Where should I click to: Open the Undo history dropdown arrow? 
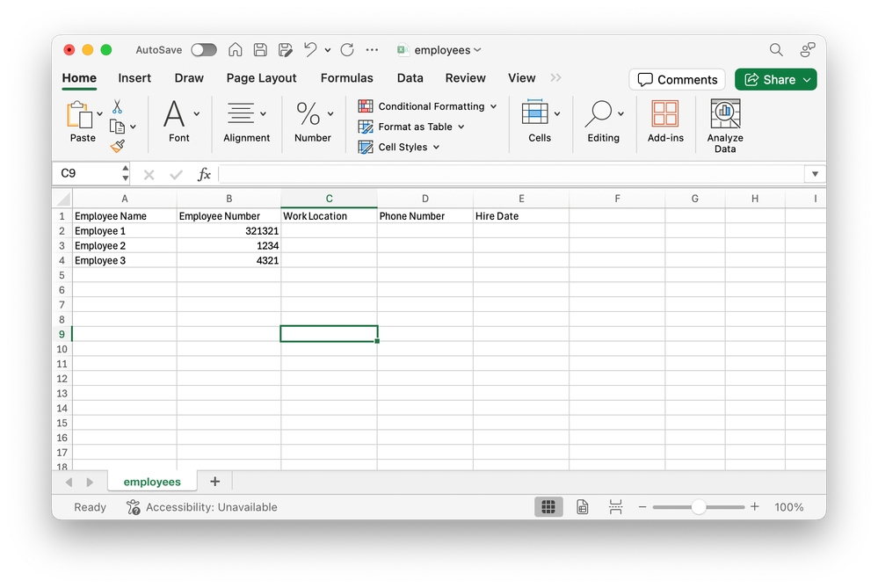click(x=326, y=50)
